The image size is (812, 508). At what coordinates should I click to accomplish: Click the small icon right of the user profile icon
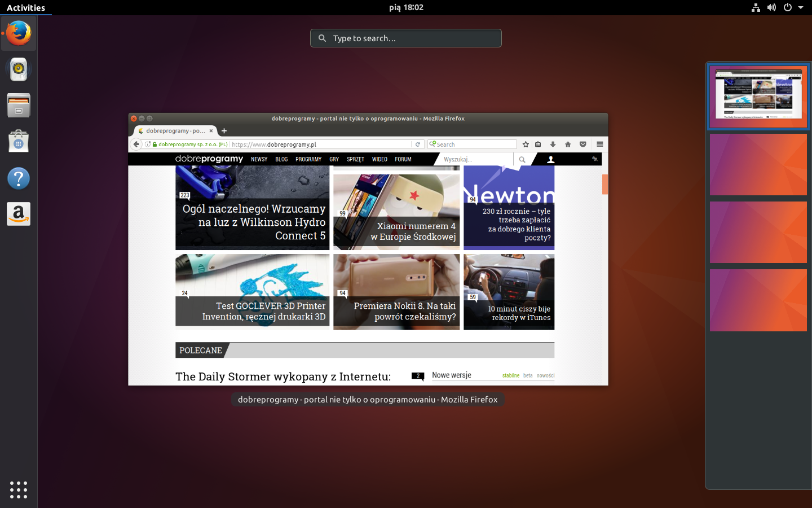pos(594,159)
